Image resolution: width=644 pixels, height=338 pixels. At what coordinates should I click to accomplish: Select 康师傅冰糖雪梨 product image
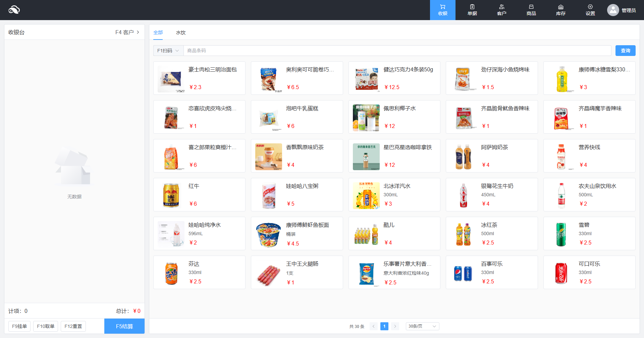pos(561,79)
